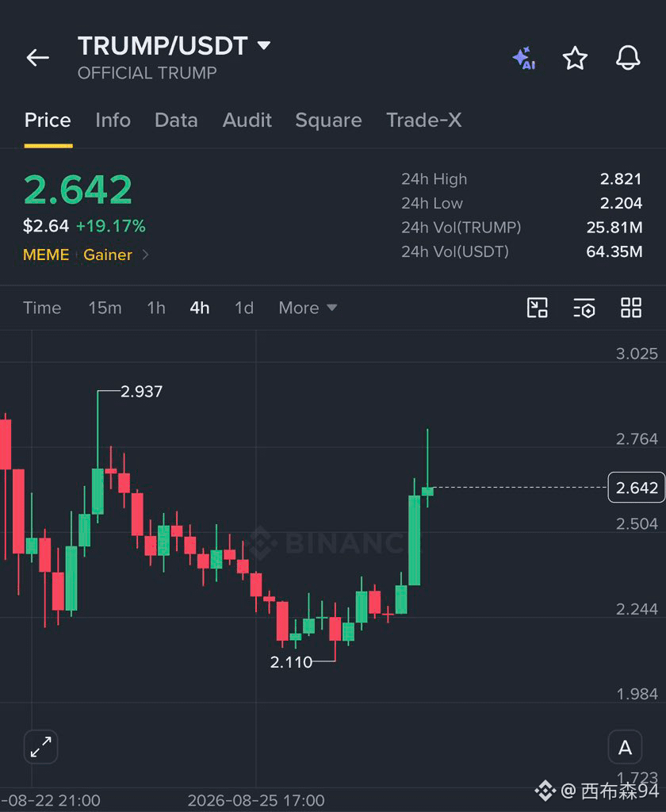Open the Gainer category chevron

coord(146,255)
